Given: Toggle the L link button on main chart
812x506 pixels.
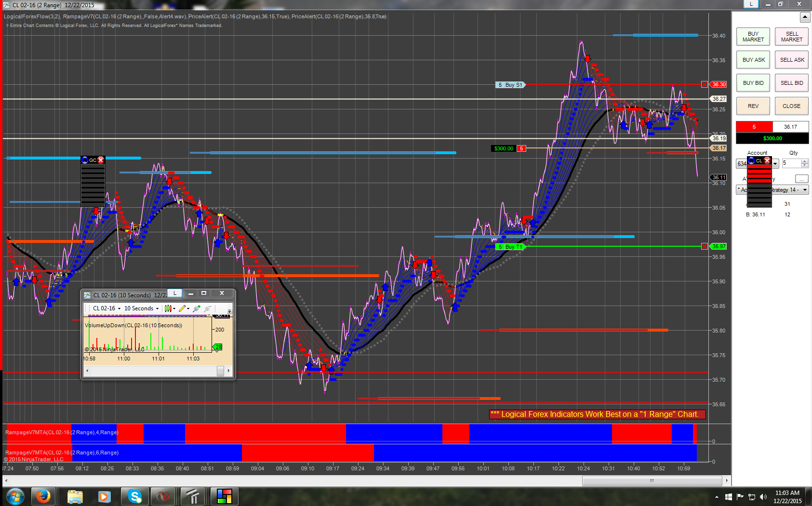Looking at the screenshot, I should pyautogui.click(x=751, y=4).
